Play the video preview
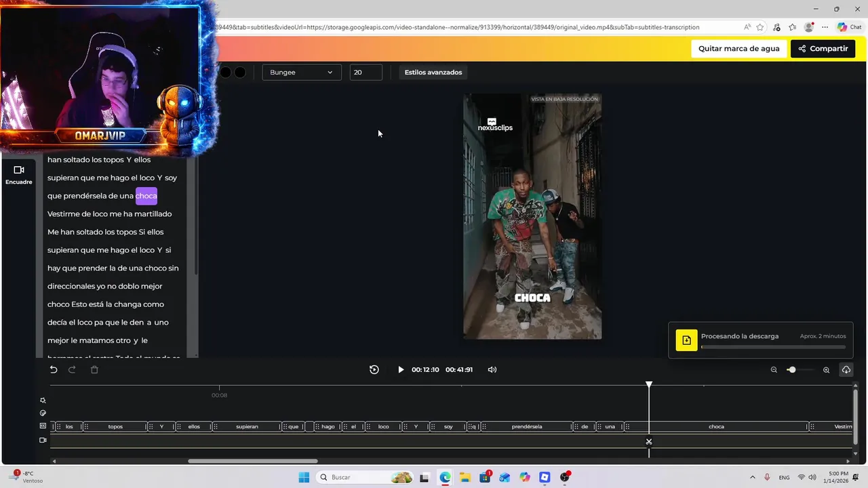Viewport: 868px width, 488px height. coord(401,369)
